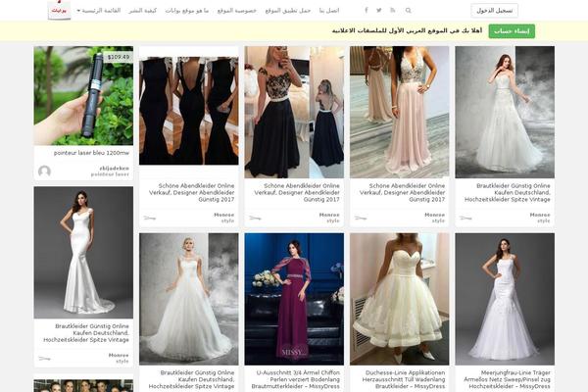
Task: Open Brautkleider Günstig title on top-right card
Action: (x=508, y=192)
